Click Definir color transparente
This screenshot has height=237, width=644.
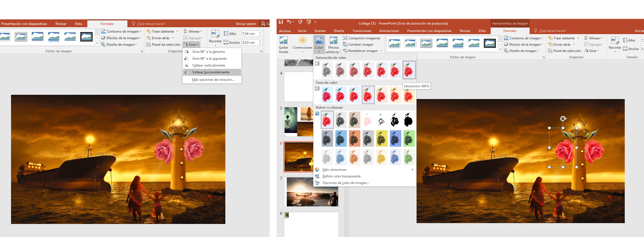(x=341, y=176)
